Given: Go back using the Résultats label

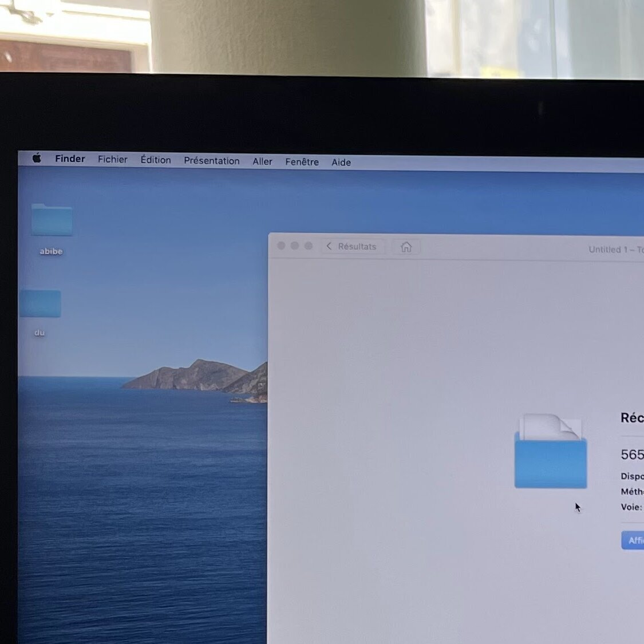Looking at the screenshot, I should click(357, 247).
